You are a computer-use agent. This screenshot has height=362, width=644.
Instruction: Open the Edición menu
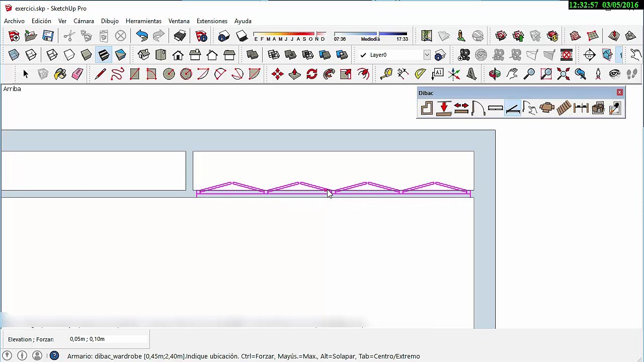[x=41, y=21]
